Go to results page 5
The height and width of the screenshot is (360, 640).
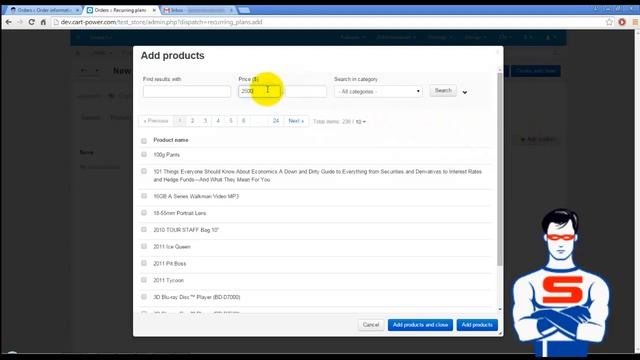[231, 121]
